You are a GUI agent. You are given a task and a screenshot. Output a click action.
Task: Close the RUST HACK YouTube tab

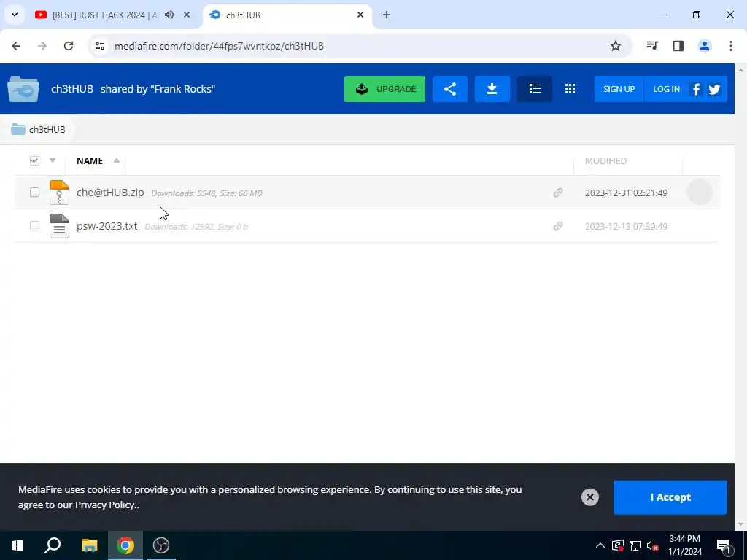pos(187,15)
